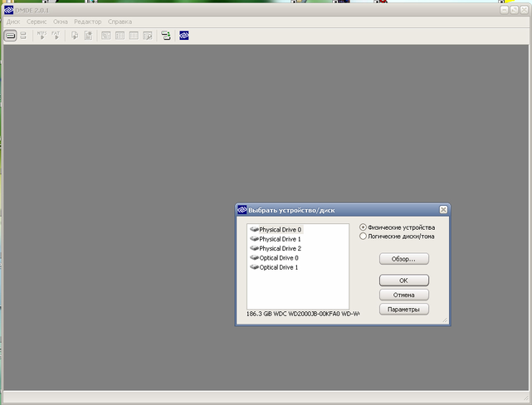Image resolution: width=532 pixels, height=405 pixels.
Task: Open the Диск menu
Action: coord(13,22)
